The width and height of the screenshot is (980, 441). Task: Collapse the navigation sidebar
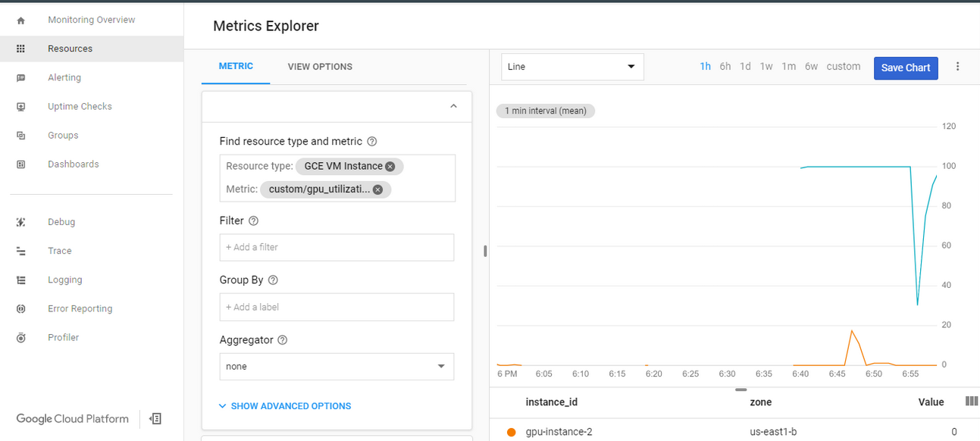coord(155,418)
